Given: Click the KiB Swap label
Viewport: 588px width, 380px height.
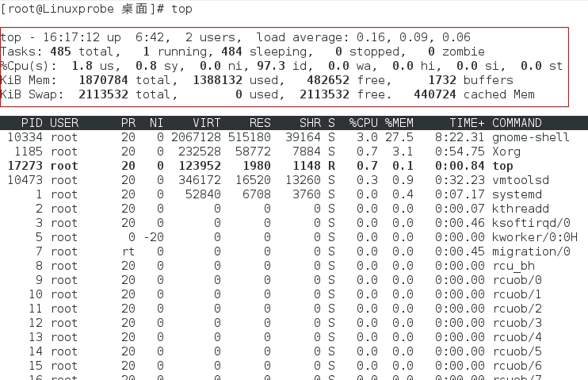Looking at the screenshot, I should 32,94.
